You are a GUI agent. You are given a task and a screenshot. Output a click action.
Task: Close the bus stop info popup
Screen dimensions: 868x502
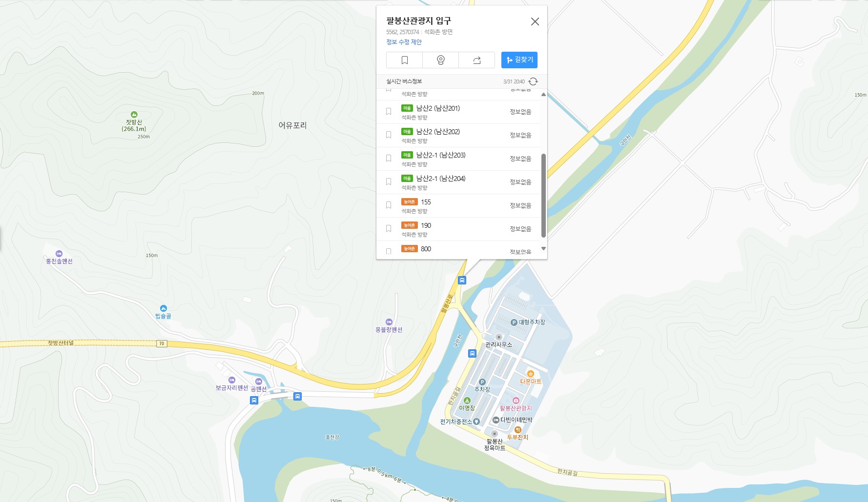point(535,21)
